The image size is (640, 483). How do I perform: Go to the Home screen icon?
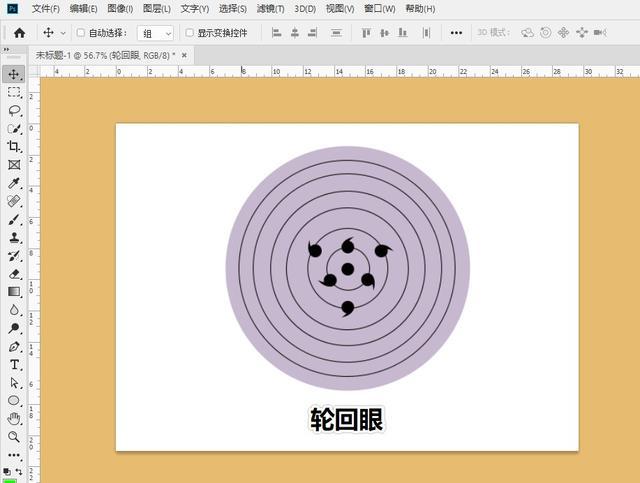(x=19, y=33)
